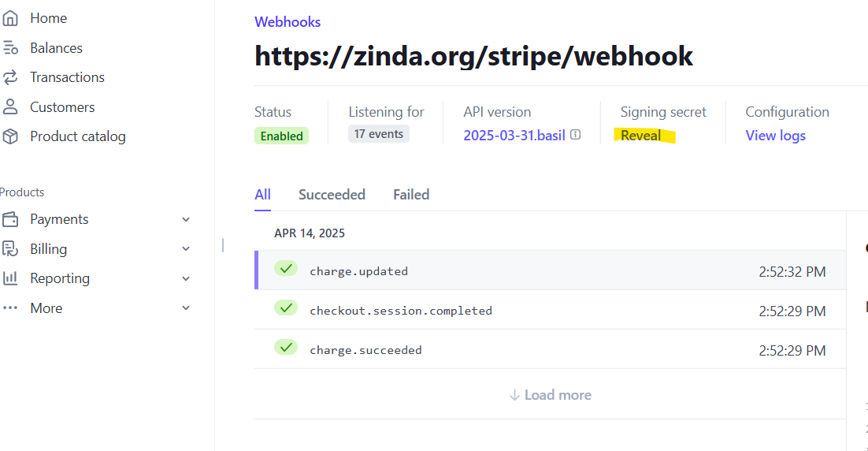Image resolution: width=868 pixels, height=451 pixels.
Task: Select the checkout.session.completed event row
Action: (x=551, y=310)
